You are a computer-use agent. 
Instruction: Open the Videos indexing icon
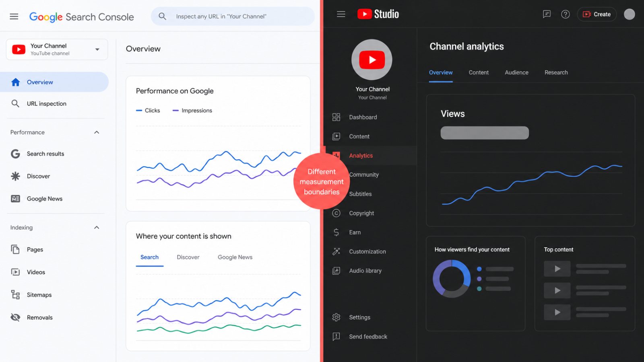click(15, 272)
